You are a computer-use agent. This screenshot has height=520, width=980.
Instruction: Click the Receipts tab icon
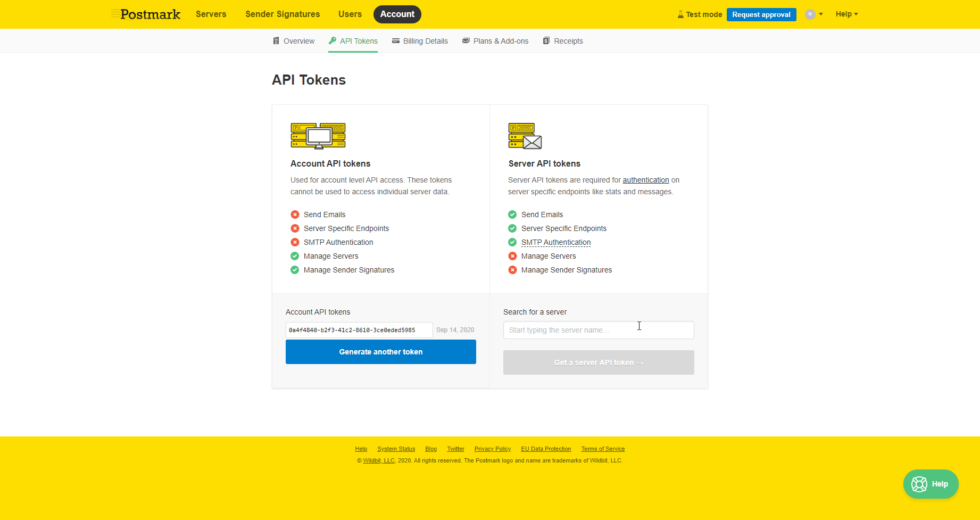pos(546,41)
